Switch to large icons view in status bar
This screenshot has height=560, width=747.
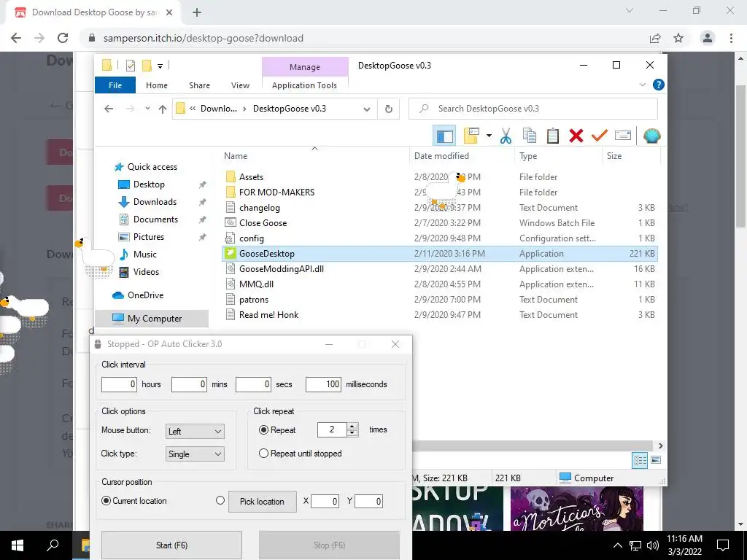pyautogui.click(x=656, y=460)
